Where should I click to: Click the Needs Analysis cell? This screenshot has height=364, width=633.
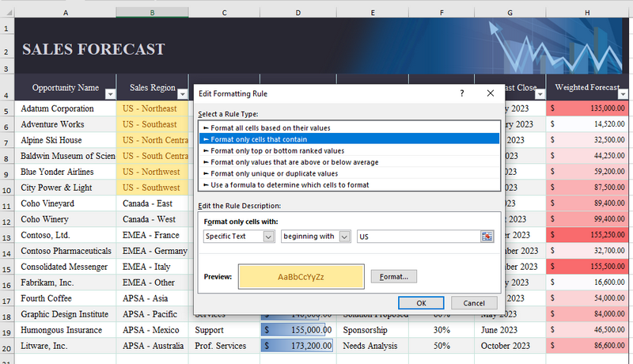coord(372,346)
